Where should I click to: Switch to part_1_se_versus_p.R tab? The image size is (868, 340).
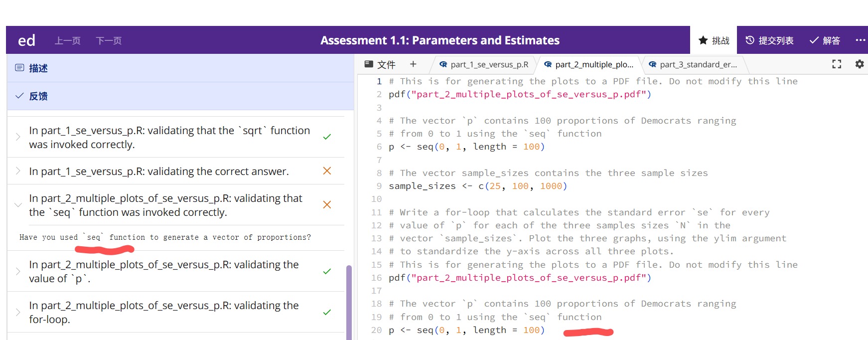click(x=484, y=64)
